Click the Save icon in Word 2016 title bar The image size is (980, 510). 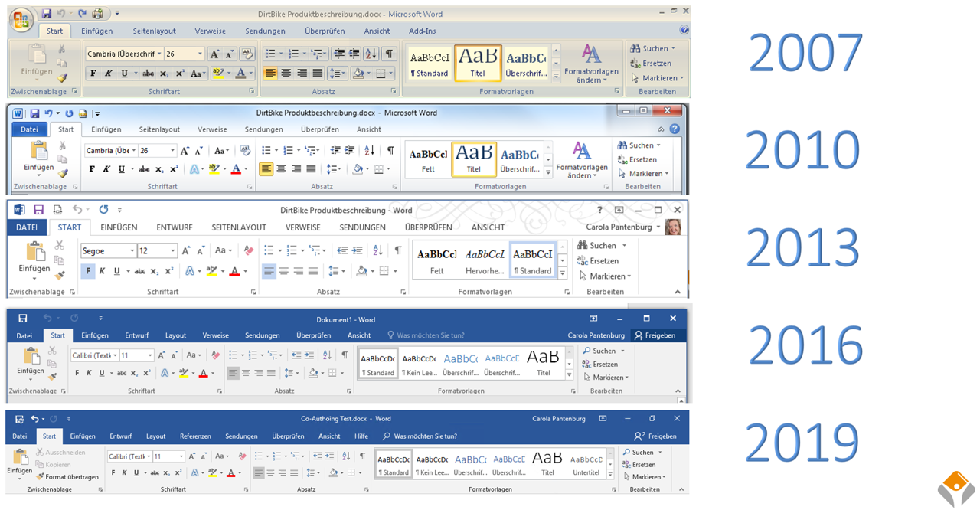pos(23,319)
